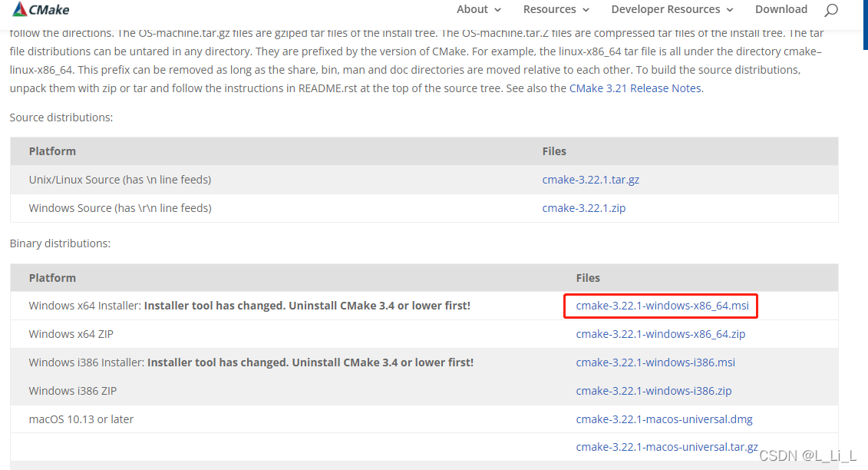Image resolution: width=868 pixels, height=470 pixels.
Task: Open the Resources menu item
Action: (550, 9)
